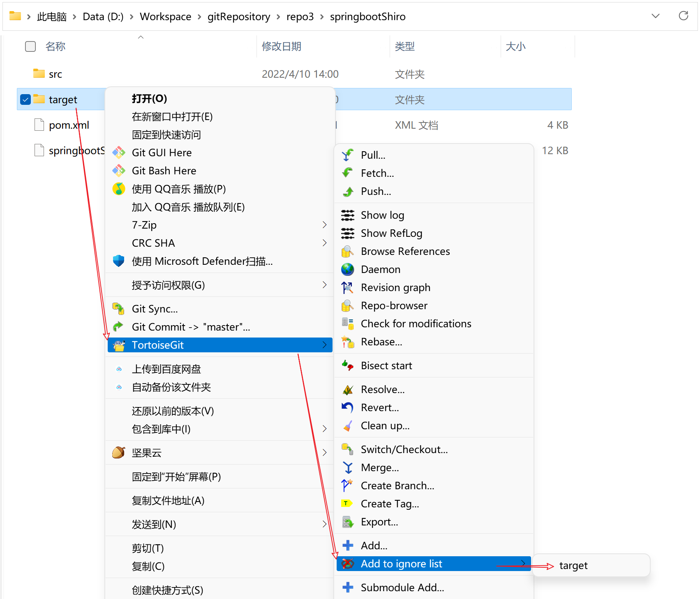This screenshot has width=700, height=599.
Task: Click the Create Tag yellow label icon
Action: [x=347, y=504]
